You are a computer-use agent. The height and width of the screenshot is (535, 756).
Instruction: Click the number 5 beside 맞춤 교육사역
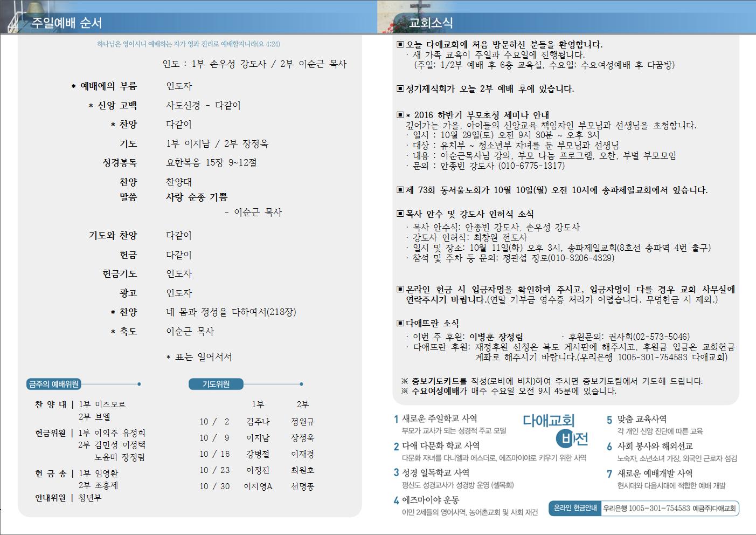click(609, 420)
